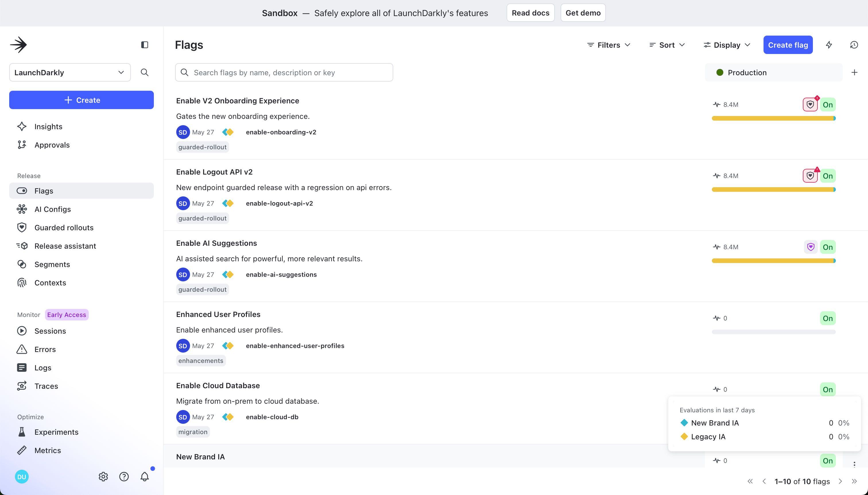Open AI Configs in the sidebar
Image resolution: width=868 pixels, height=495 pixels.
pyautogui.click(x=82, y=209)
